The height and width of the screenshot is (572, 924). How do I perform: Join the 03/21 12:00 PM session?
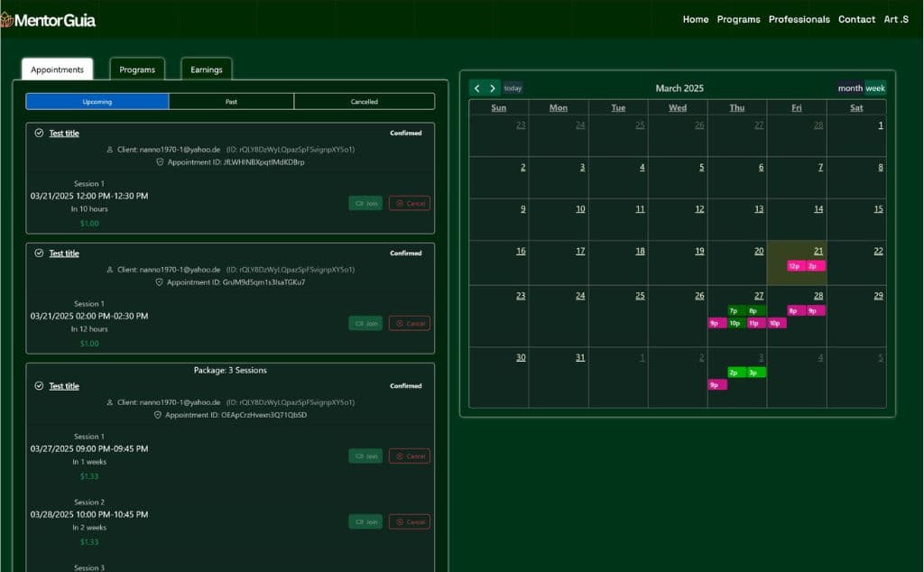tap(365, 203)
